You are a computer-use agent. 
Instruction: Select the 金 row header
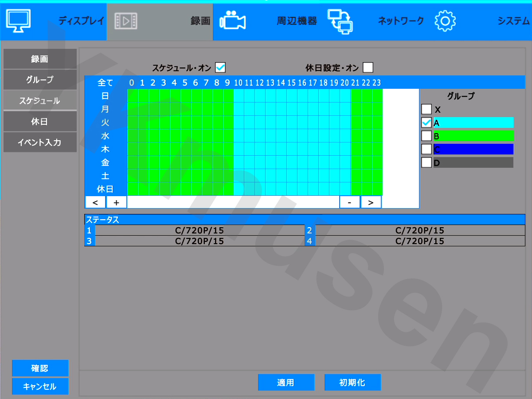pos(106,162)
